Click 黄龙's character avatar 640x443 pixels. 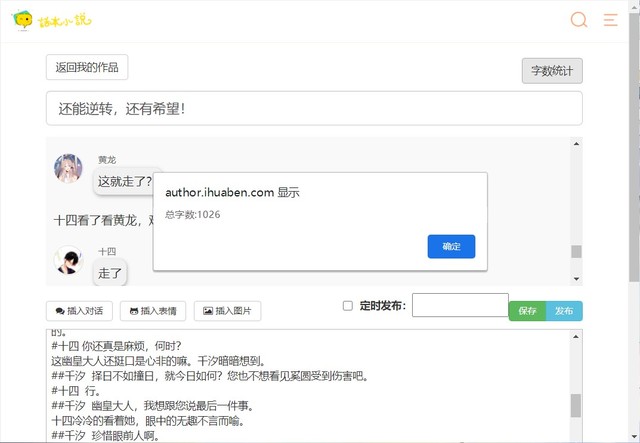click(68, 168)
